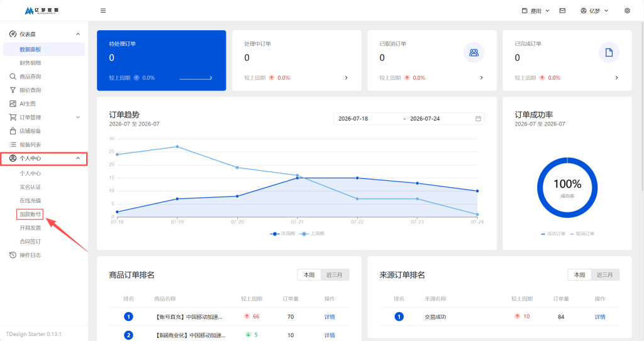Viewport: 644px width, 341px height.
Task: Click the users icon on 已取消订单 card
Action: pyautogui.click(x=474, y=53)
